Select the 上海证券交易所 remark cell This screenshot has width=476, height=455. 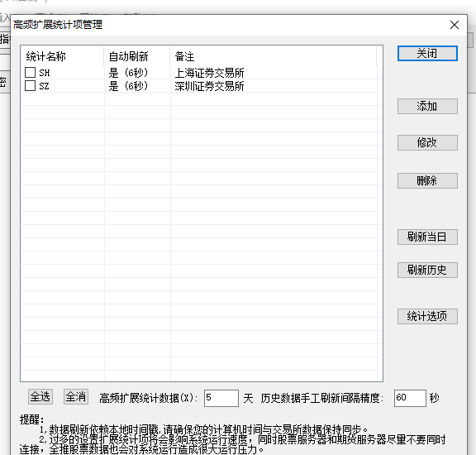209,73
